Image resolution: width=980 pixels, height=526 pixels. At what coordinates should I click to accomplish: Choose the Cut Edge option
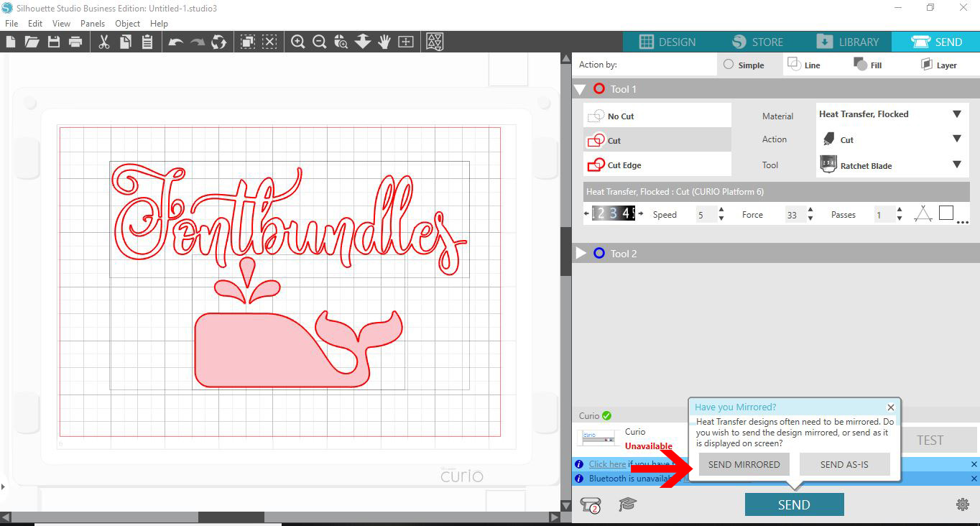[657, 165]
